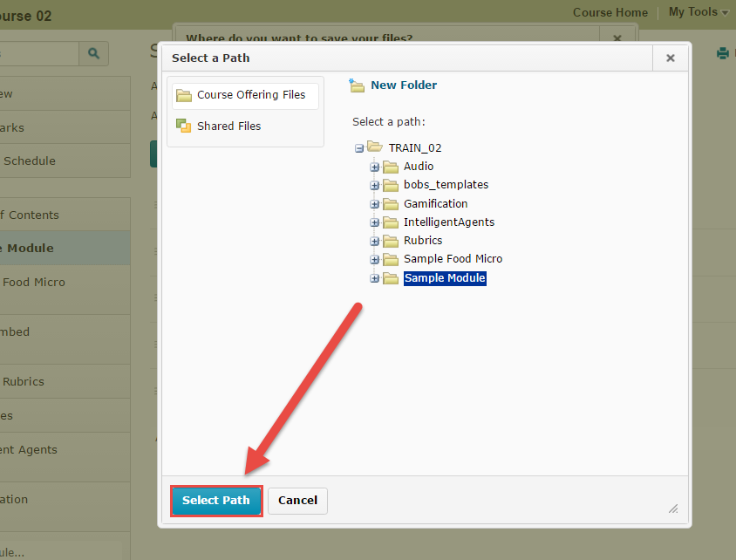The width and height of the screenshot is (736, 560).
Task: Expand the Sample Food Micro folder
Action: click(374, 259)
